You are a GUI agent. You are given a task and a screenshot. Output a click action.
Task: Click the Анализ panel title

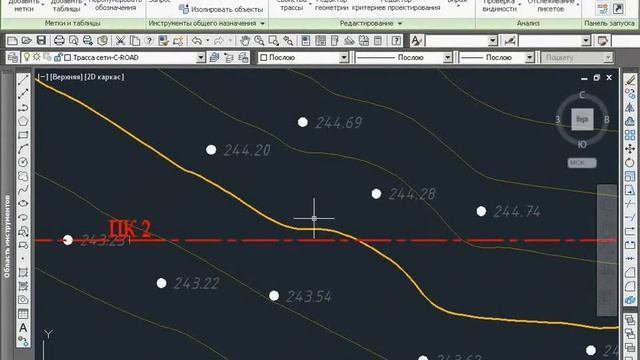click(528, 23)
